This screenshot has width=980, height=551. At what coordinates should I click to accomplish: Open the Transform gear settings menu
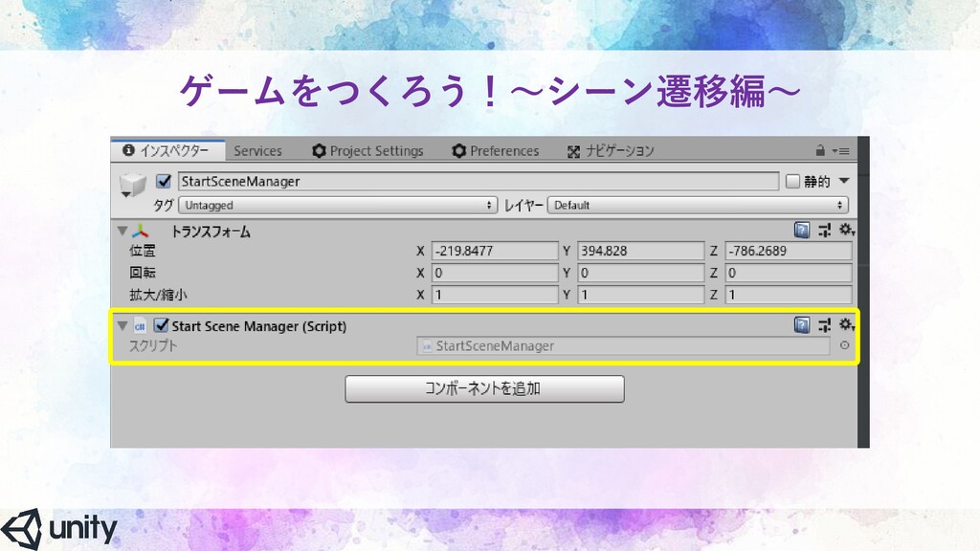pyautogui.click(x=846, y=230)
